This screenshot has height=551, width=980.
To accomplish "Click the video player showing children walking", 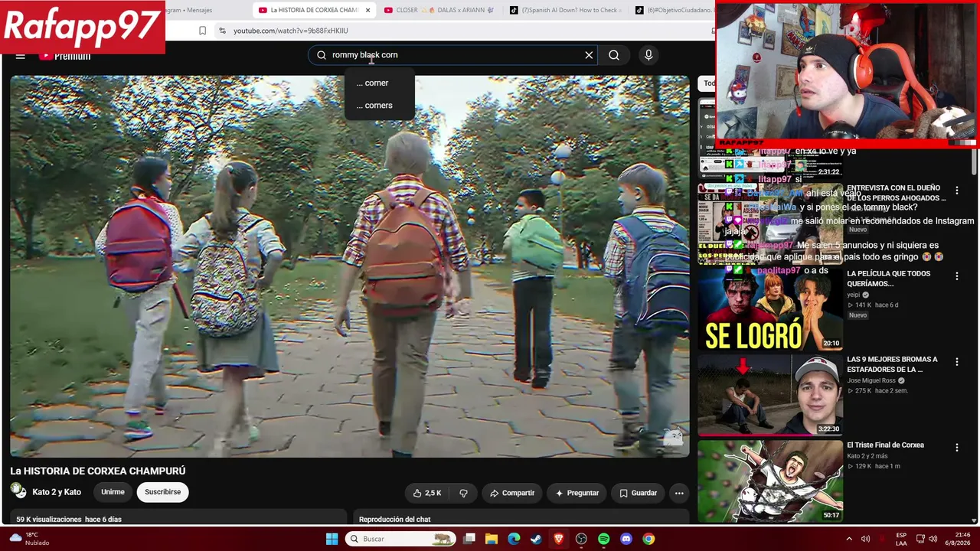I will pos(350,266).
